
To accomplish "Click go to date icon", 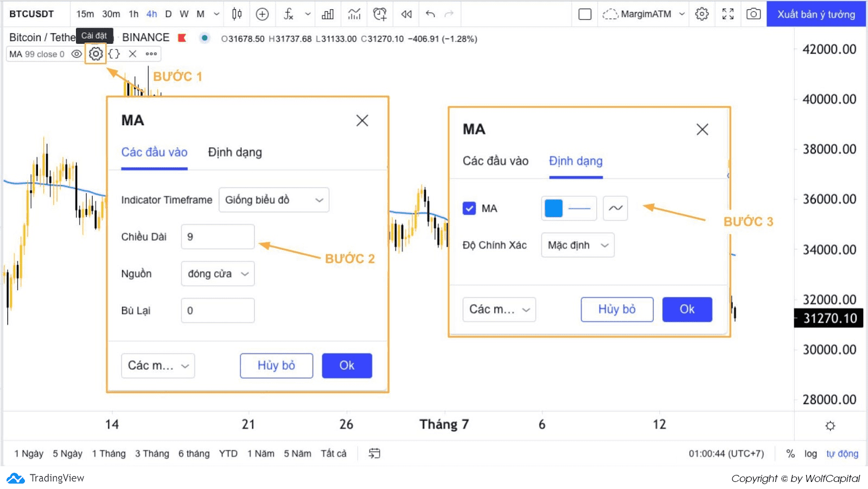I will pyautogui.click(x=374, y=453).
